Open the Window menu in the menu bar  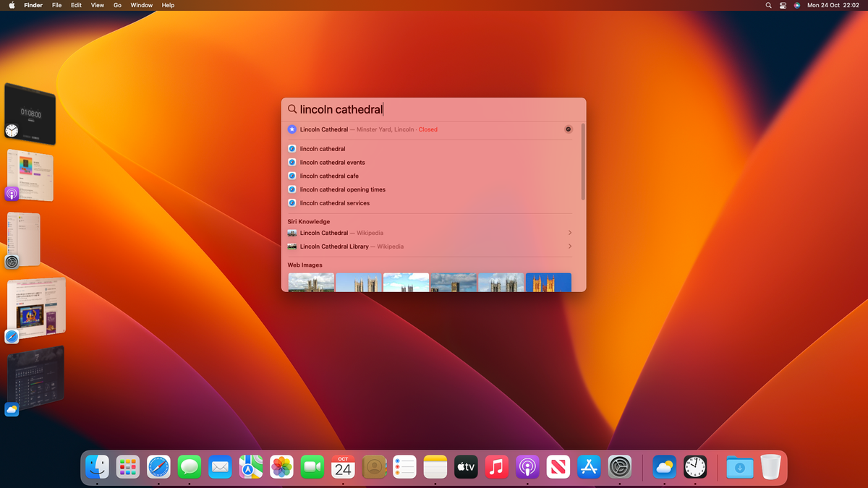tap(140, 5)
